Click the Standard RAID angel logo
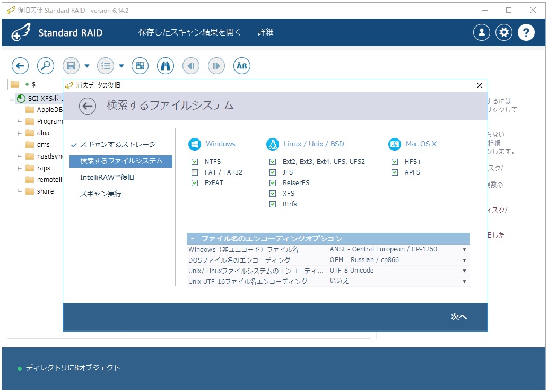548x392 pixels. click(x=21, y=32)
